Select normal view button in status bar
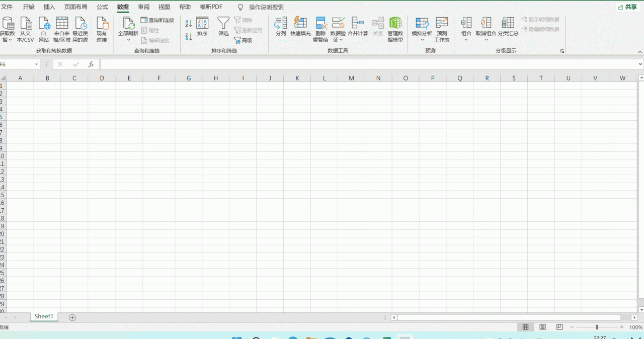 525,327
